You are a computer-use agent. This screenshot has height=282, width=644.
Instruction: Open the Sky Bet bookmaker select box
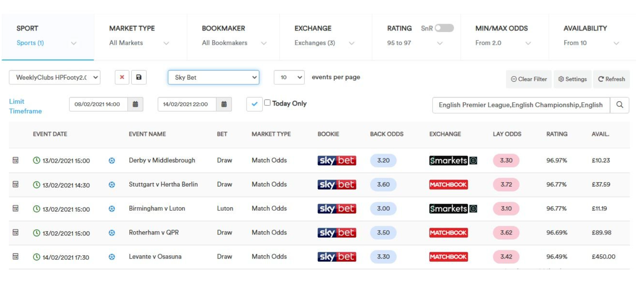point(213,77)
